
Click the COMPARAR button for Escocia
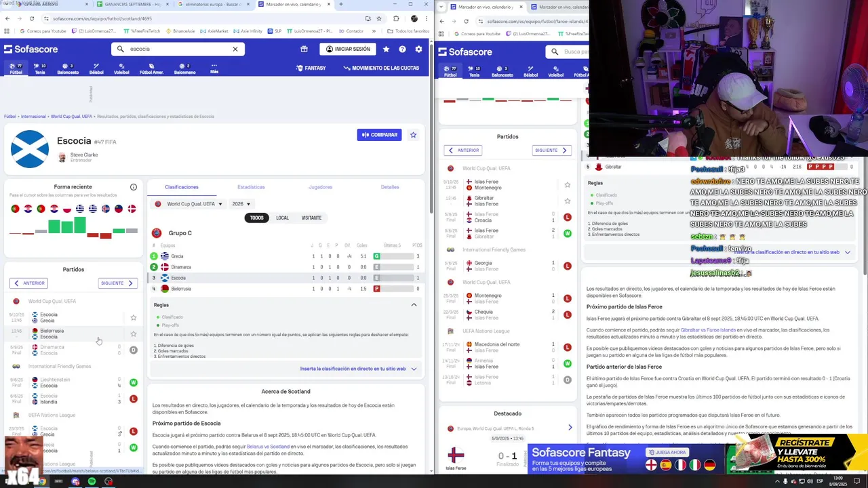click(x=380, y=135)
